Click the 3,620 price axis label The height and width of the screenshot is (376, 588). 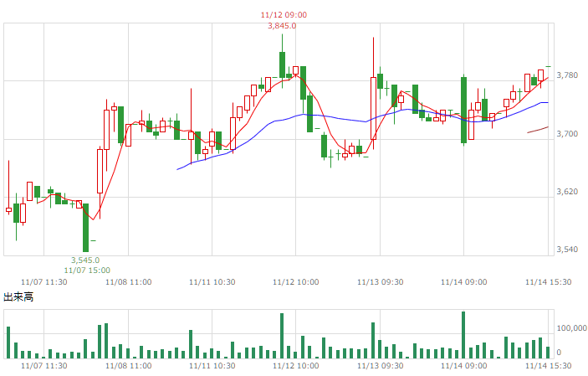tap(567, 192)
